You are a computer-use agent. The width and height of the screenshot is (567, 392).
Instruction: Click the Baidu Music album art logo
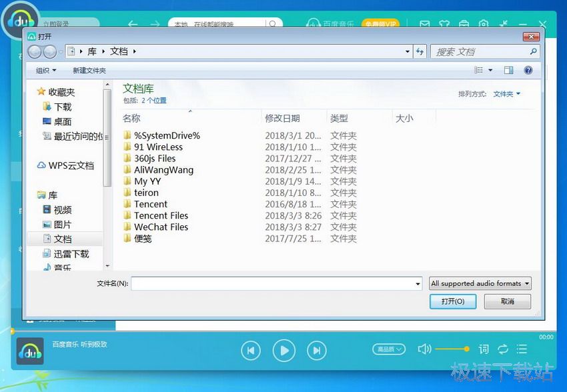pyautogui.click(x=30, y=351)
